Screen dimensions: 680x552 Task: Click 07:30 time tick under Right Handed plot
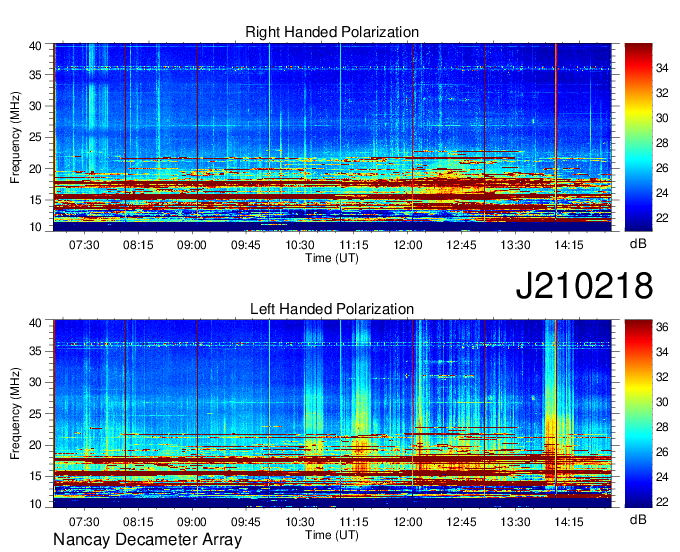point(84,245)
